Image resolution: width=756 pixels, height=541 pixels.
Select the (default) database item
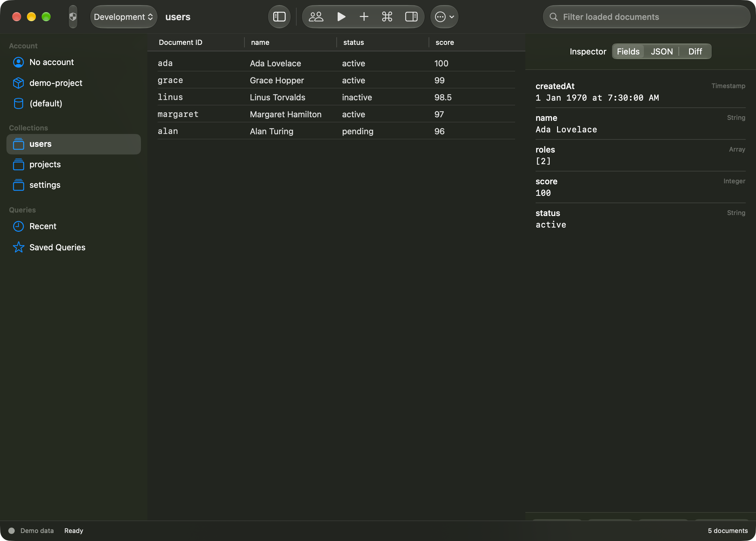tap(74, 104)
